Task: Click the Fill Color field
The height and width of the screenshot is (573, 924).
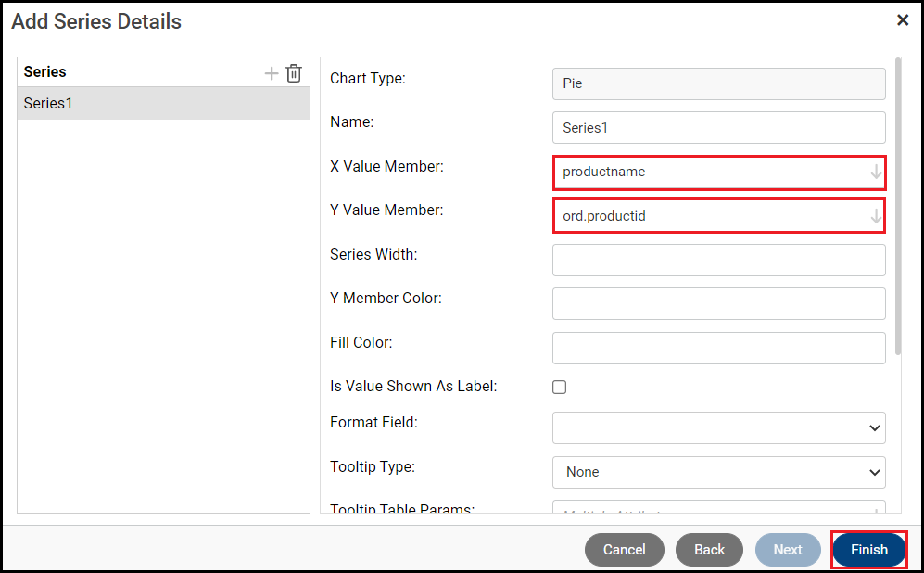Action: (x=718, y=348)
